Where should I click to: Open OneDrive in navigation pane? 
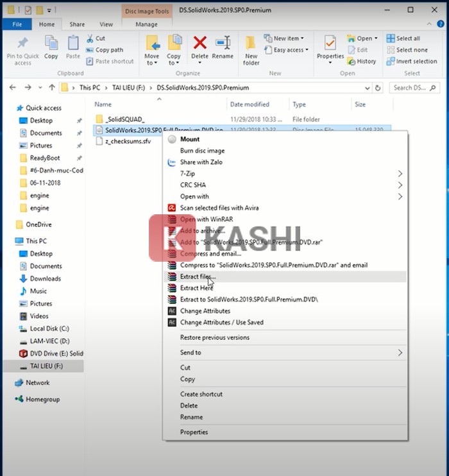pyautogui.click(x=38, y=225)
